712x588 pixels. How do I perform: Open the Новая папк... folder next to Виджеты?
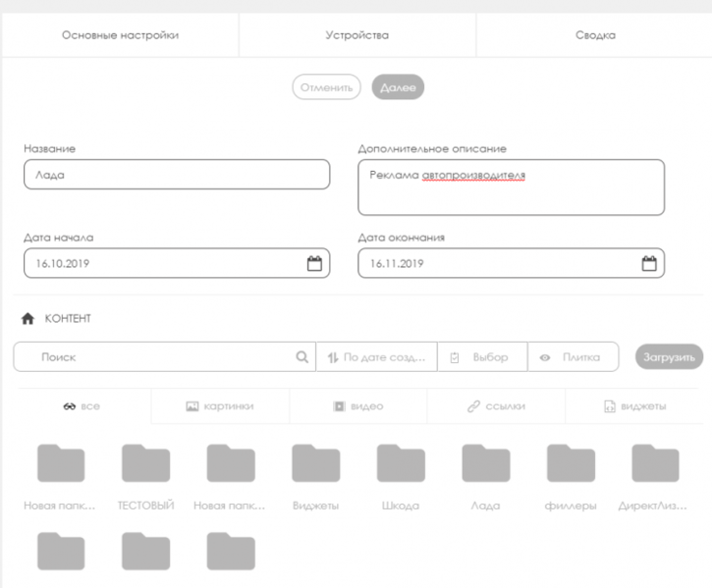click(231, 463)
